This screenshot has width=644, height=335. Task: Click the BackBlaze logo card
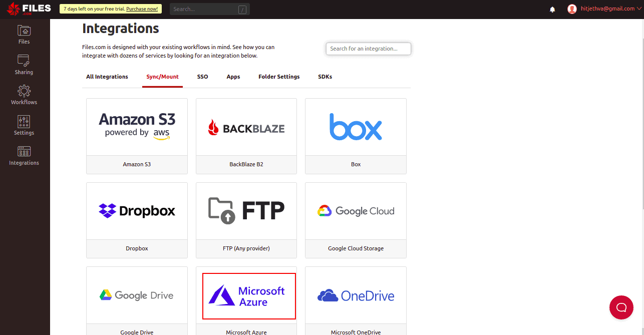pyautogui.click(x=246, y=127)
